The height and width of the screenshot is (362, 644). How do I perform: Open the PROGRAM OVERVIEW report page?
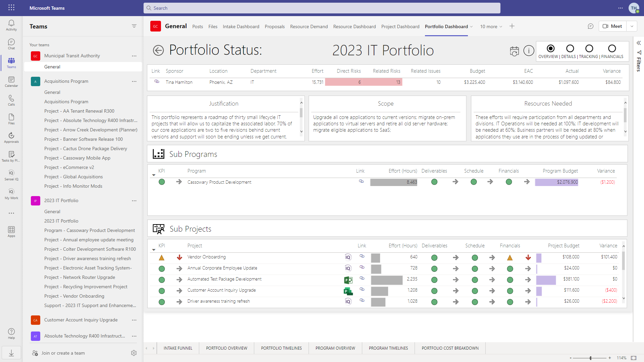pyautogui.click(x=335, y=348)
